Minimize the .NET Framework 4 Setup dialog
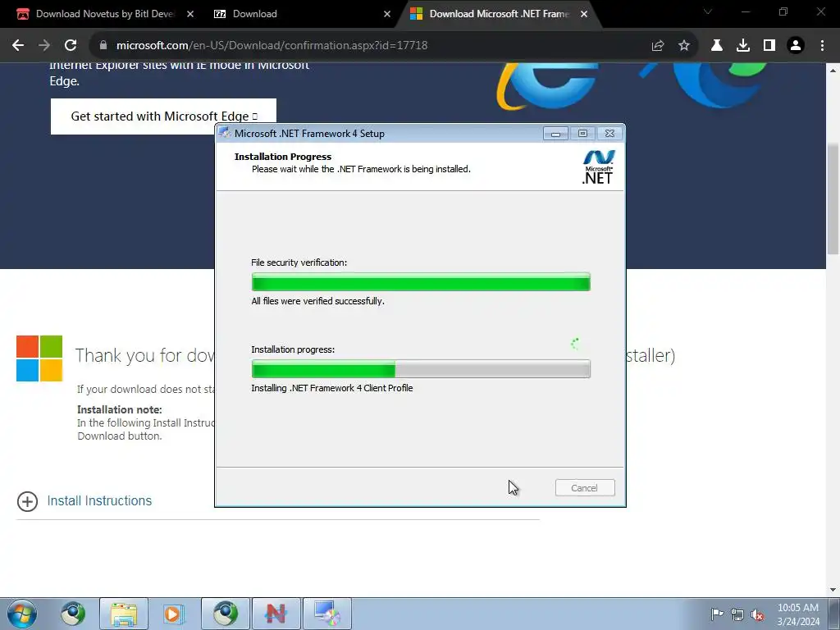The image size is (840, 630). point(555,134)
